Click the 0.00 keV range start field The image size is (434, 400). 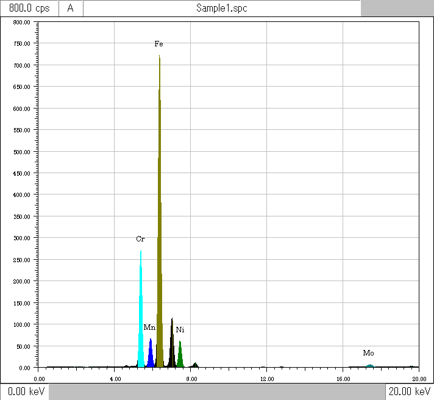pos(25,392)
